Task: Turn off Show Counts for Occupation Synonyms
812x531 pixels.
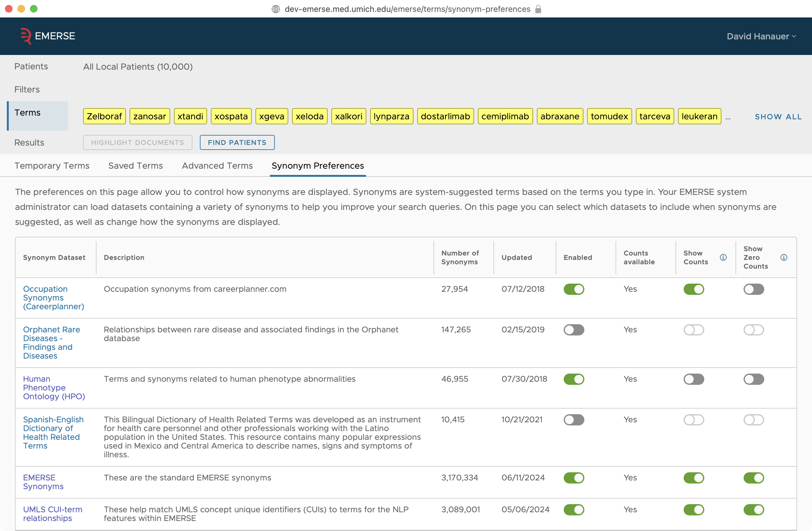Action: coord(694,289)
